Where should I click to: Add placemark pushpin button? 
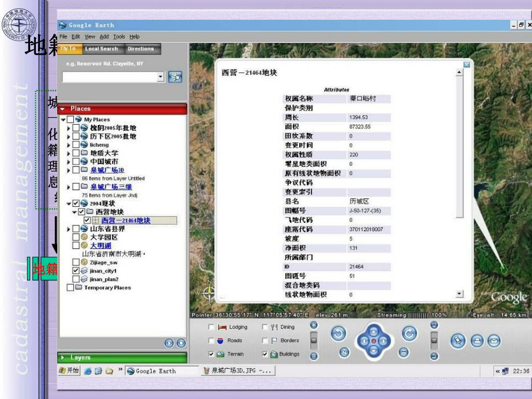point(458,341)
